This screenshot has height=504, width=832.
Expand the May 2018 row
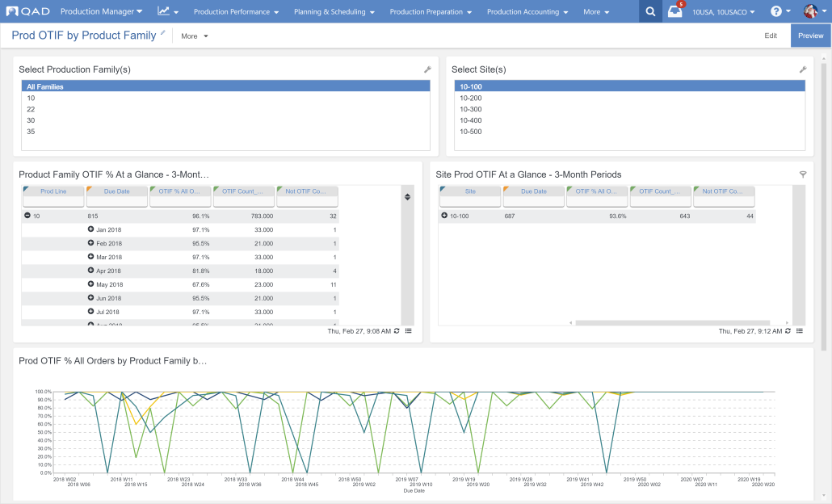click(90, 283)
